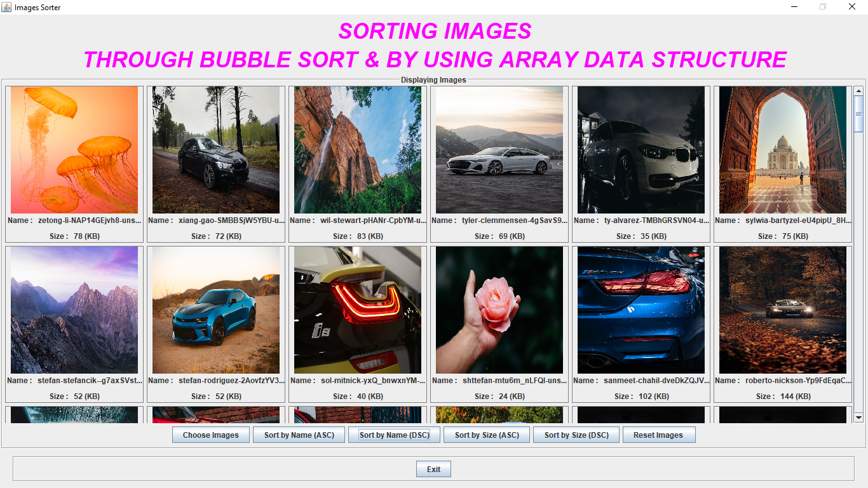This screenshot has height=488, width=868.
Task: Sort images by Name (DSC)
Action: [x=394, y=435]
